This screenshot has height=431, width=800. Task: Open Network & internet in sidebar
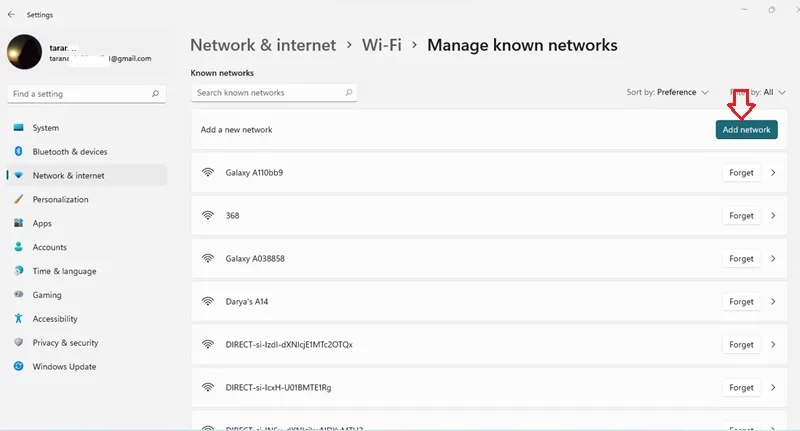(86, 175)
